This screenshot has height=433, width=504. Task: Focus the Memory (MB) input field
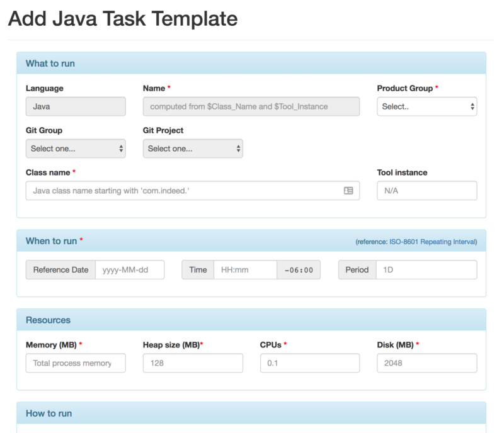(x=76, y=363)
